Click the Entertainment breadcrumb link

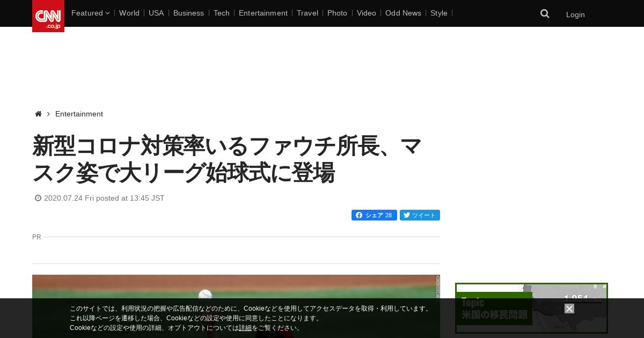79,114
